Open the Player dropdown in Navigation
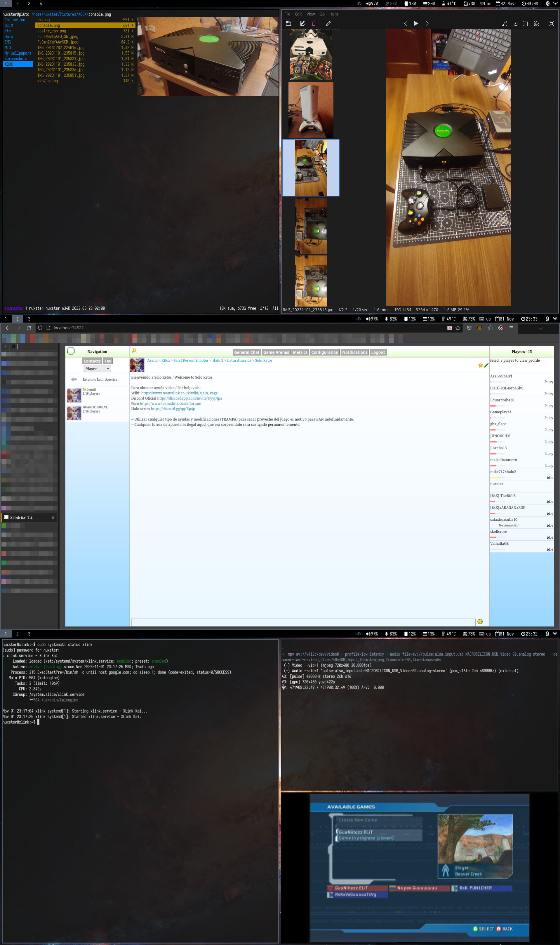The image size is (560, 945). pyautogui.click(x=97, y=369)
